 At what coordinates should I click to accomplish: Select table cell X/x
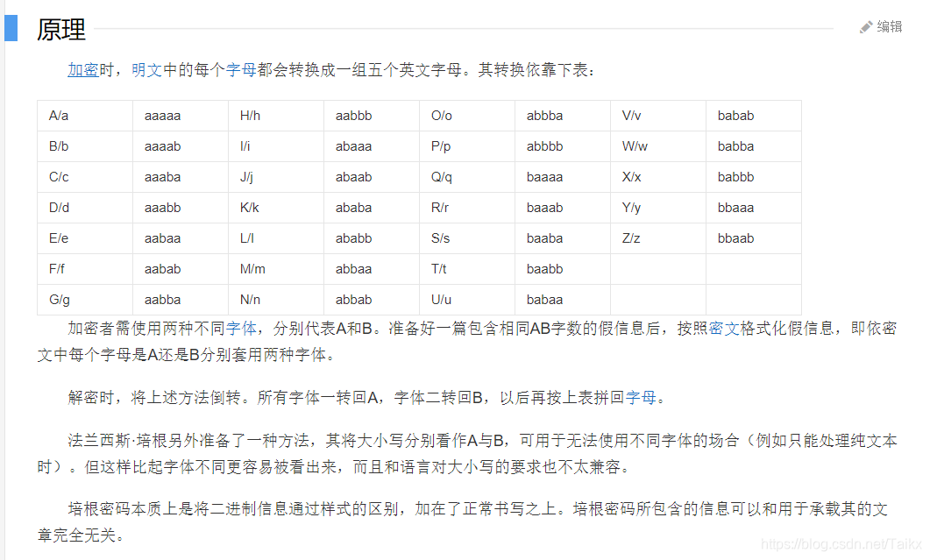657,177
